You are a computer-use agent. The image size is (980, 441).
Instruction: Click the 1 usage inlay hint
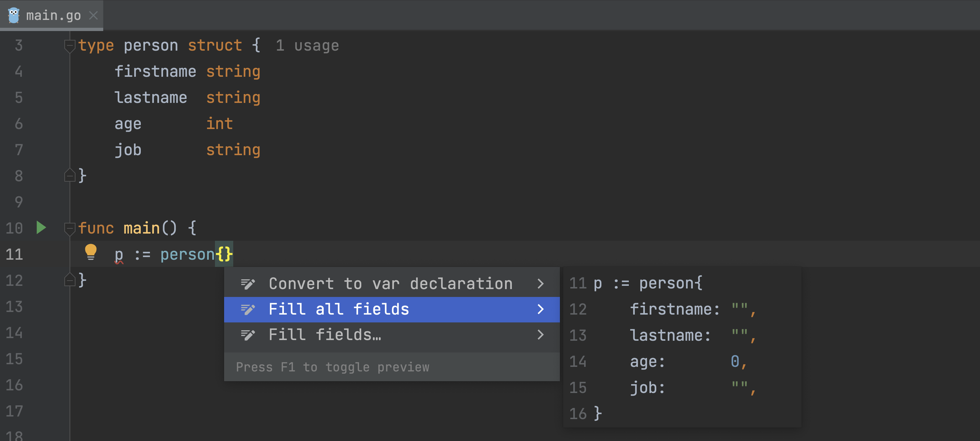pos(307,46)
